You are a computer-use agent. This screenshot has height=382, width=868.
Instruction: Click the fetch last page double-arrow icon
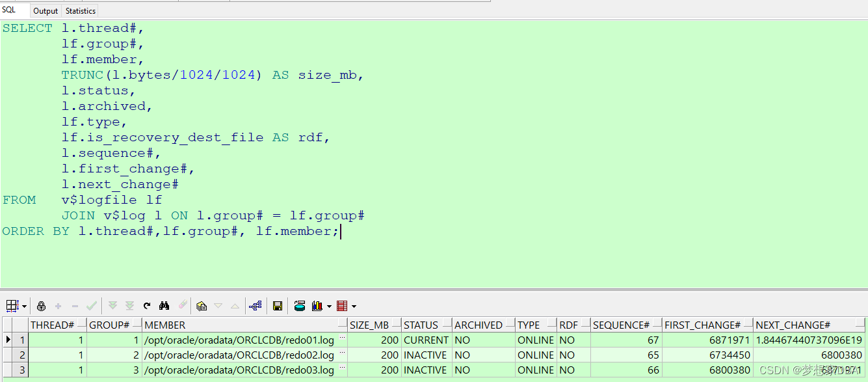129,306
